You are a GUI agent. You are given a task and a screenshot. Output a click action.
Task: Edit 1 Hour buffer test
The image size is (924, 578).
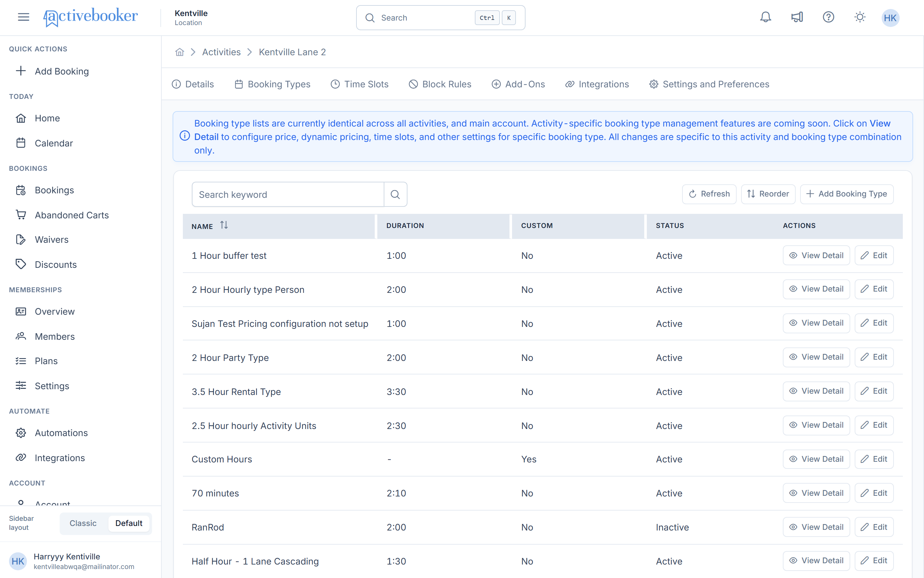874,255
